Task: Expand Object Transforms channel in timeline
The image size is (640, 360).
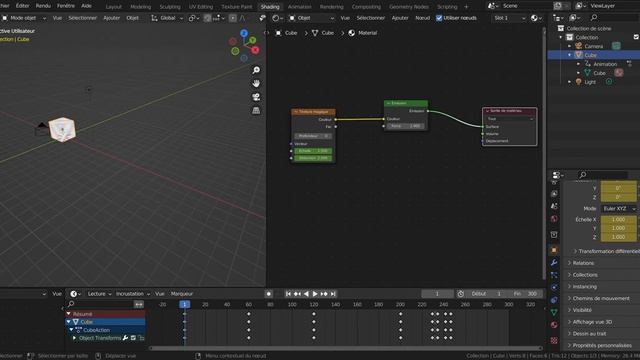Action: tap(74, 338)
